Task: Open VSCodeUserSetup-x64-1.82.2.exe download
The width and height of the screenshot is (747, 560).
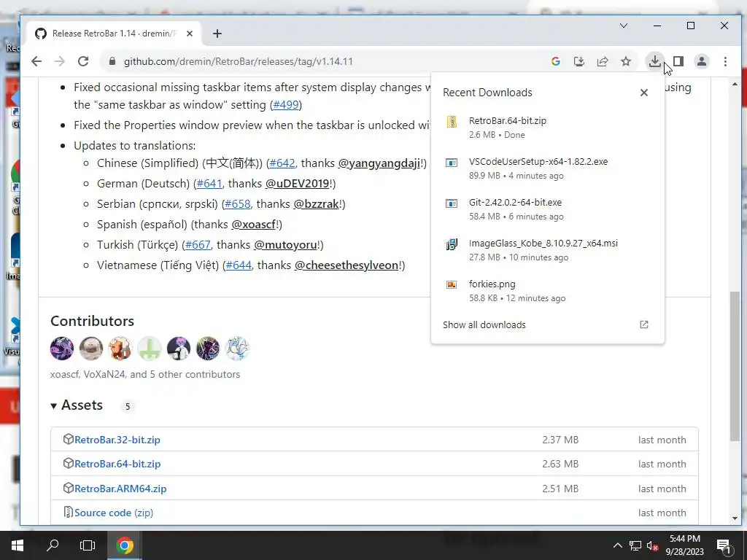Action: click(x=547, y=168)
